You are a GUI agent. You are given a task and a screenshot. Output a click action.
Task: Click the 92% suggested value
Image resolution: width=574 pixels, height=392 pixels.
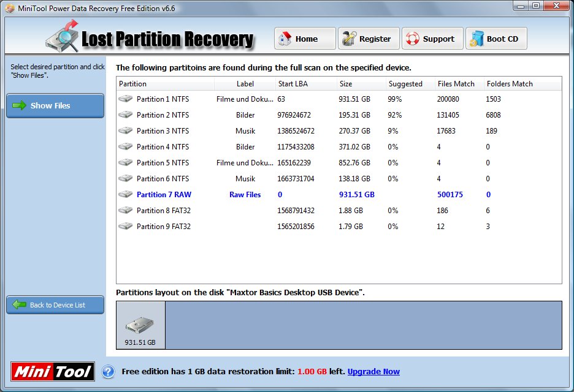coord(395,115)
